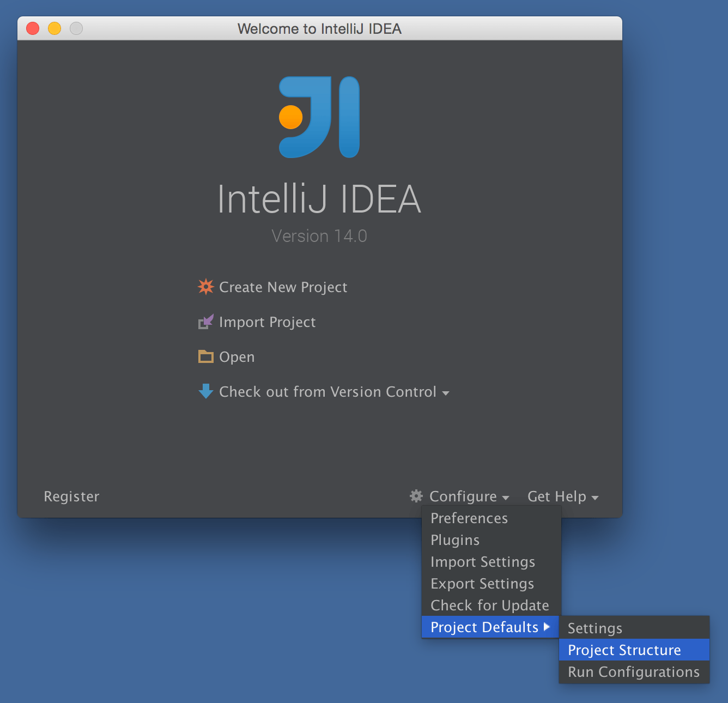Click the blue checkout download arrow icon
The width and height of the screenshot is (728, 703).
206,391
